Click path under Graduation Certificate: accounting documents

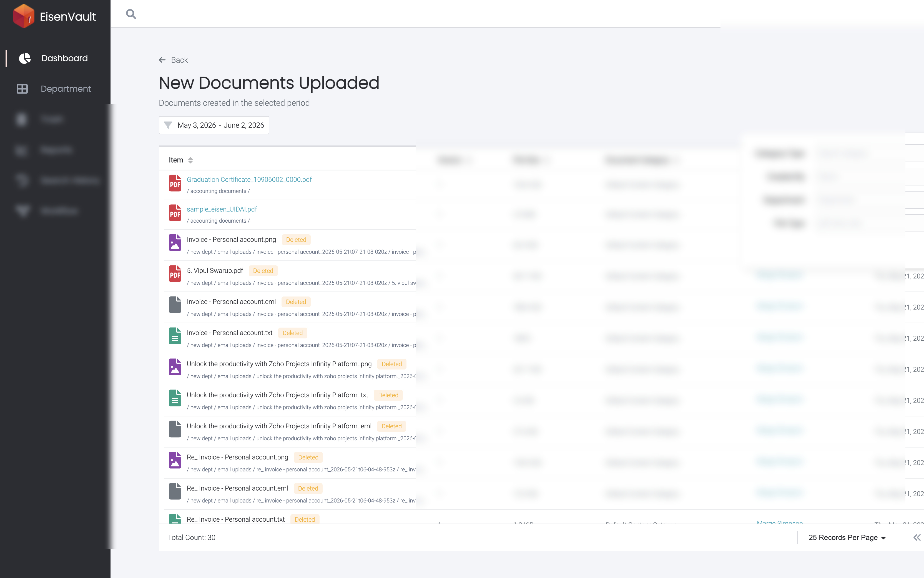click(218, 191)
